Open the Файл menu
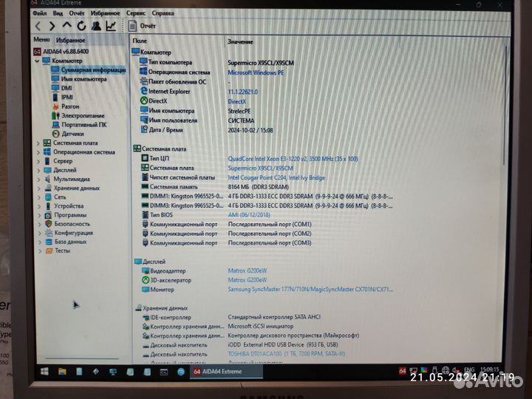This screenshot has height=399, width=532. tap(40, 13)
